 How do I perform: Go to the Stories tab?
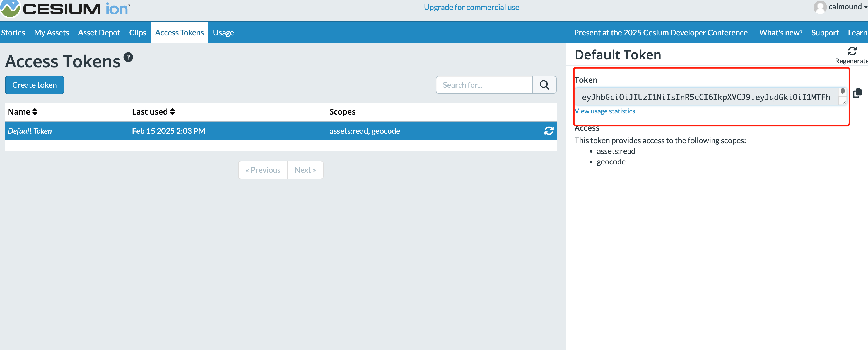[x=13, y=33]
